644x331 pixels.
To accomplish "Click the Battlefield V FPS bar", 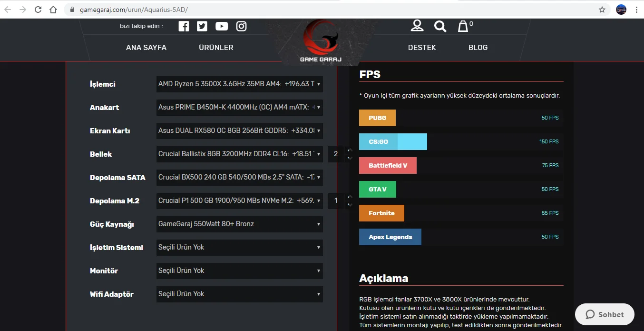I will (x=388, y=165).
